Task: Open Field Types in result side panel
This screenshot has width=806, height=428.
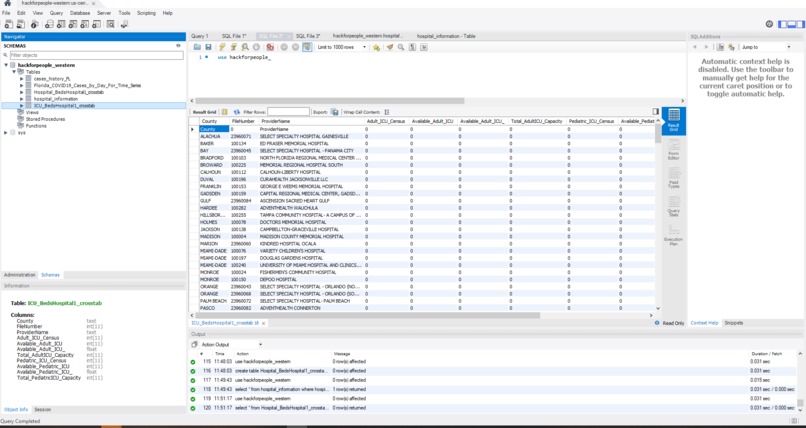Action: tap(673, 177)
